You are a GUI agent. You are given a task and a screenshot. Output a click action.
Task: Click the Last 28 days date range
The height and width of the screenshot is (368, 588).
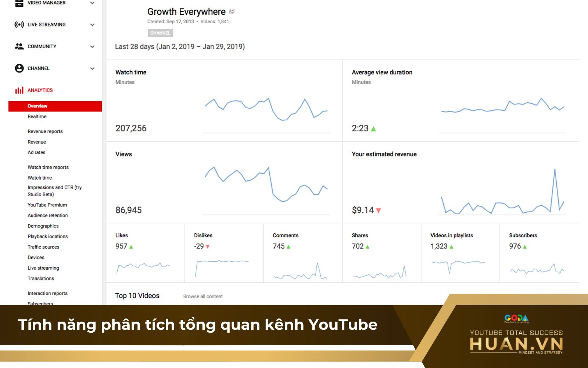[180, 47]
